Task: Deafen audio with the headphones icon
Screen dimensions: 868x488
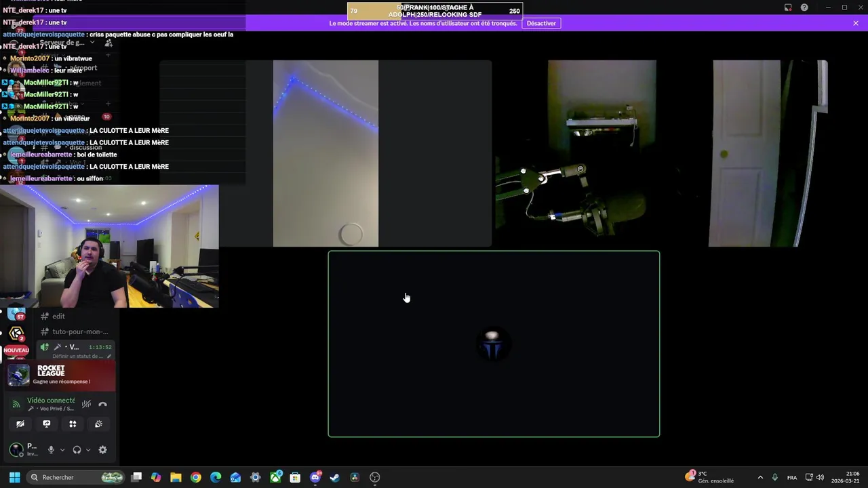Action: (x=77, y=449)
